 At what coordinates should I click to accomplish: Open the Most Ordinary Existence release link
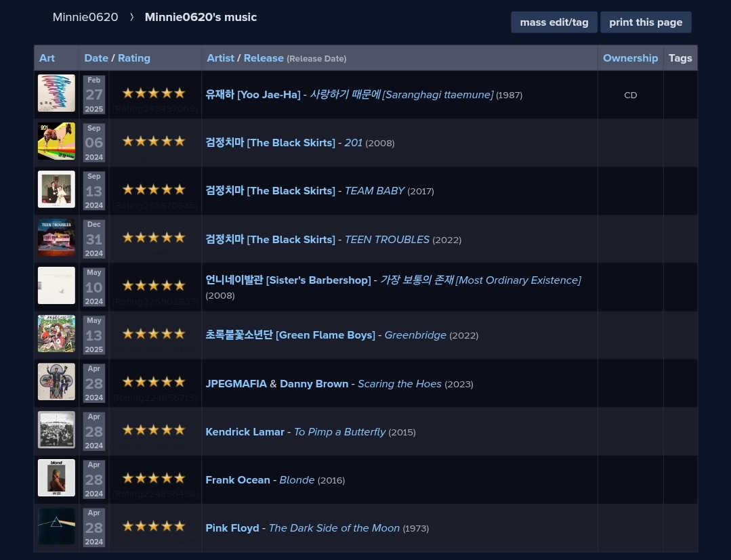(480, 280)
